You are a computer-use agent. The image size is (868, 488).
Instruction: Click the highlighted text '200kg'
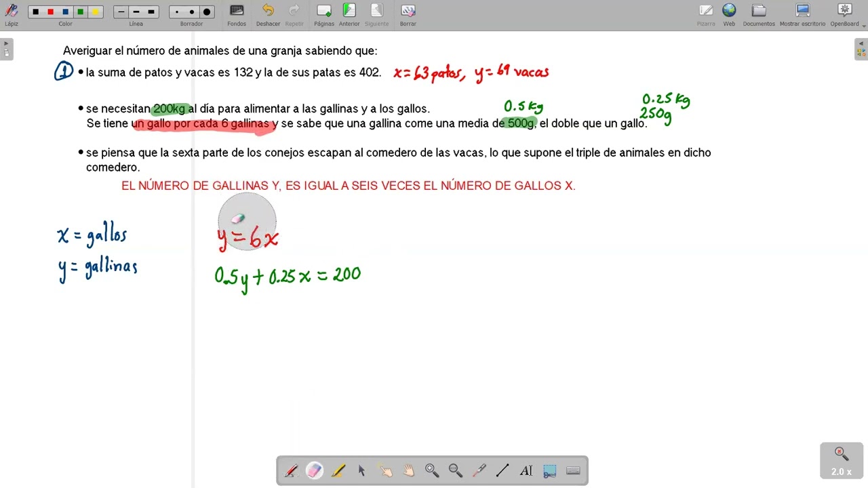pos(170,108)
